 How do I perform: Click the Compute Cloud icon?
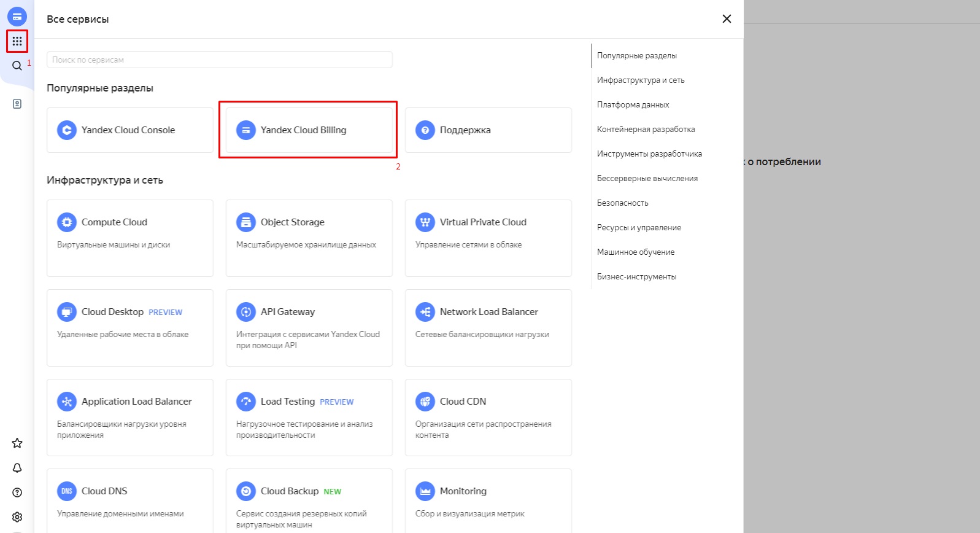coord(67,222)
